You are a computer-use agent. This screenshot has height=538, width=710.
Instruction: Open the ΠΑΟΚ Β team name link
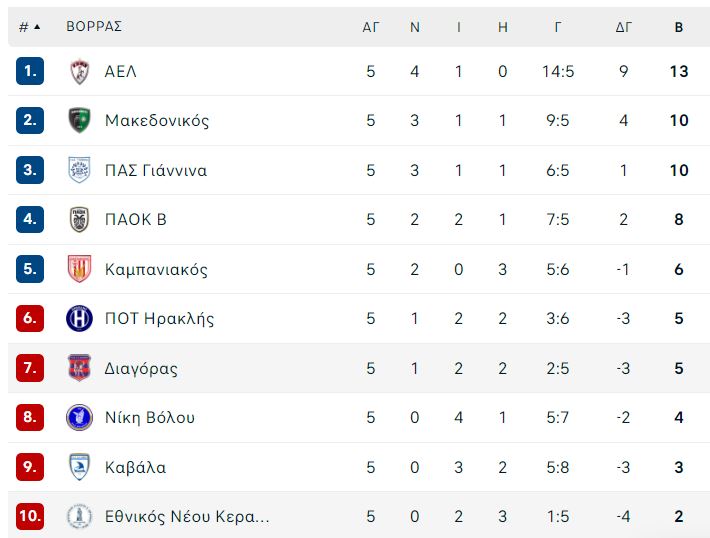135,220
